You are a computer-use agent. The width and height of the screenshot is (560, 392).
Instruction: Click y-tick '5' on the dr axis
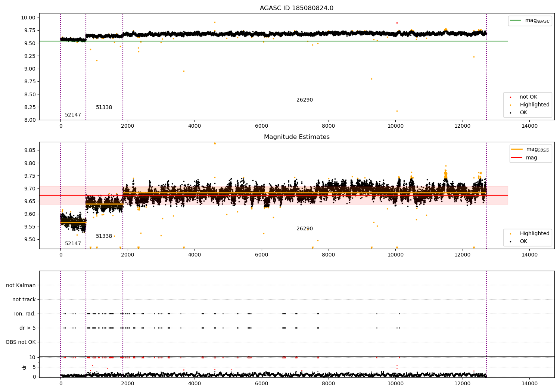(x=34, y=367)
